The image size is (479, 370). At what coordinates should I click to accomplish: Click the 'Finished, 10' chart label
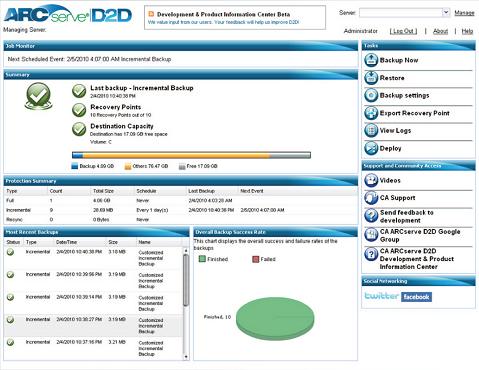(x=217, y=317)
